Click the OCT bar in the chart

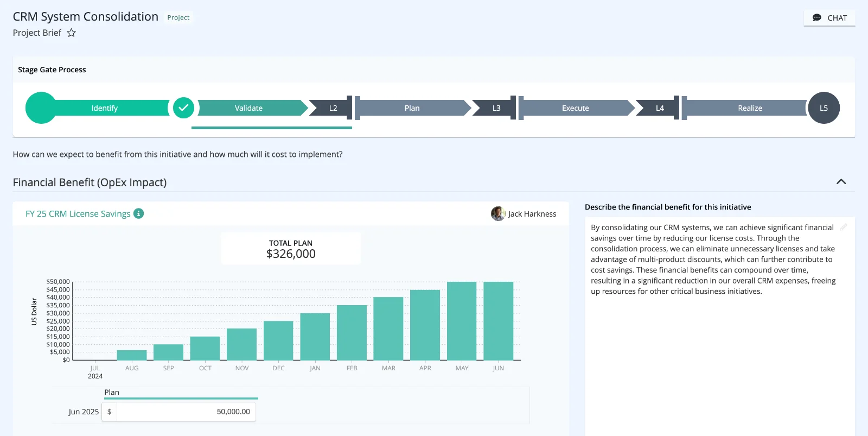(x=205, y=348)
